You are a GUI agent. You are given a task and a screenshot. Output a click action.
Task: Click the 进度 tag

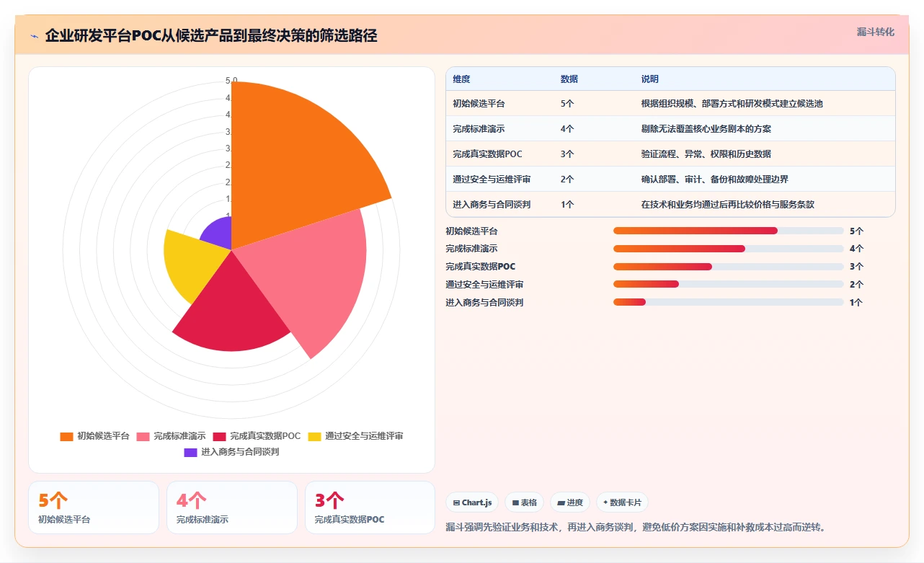[569, 502]
